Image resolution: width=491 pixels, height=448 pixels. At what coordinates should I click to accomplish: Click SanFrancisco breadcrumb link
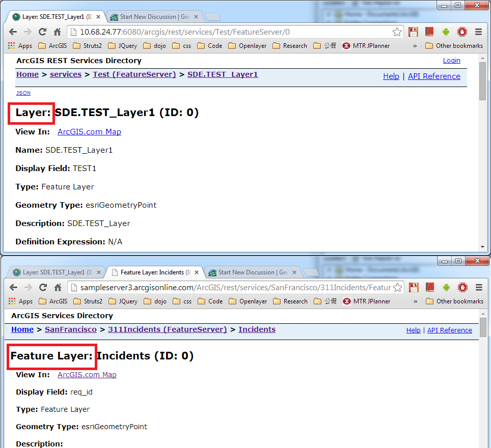click(71, 330)
